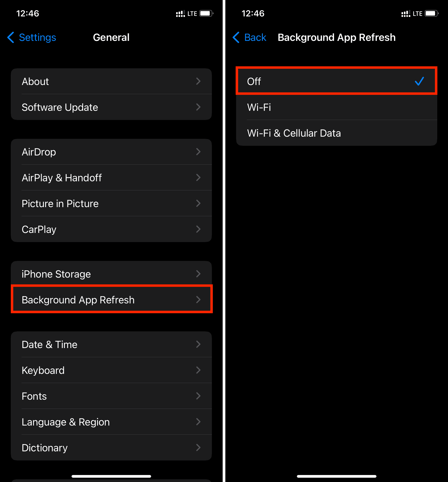The width and height of the screenshot is (448, 482).
Task: Open CarPlay settings
Action: (111, 229)
